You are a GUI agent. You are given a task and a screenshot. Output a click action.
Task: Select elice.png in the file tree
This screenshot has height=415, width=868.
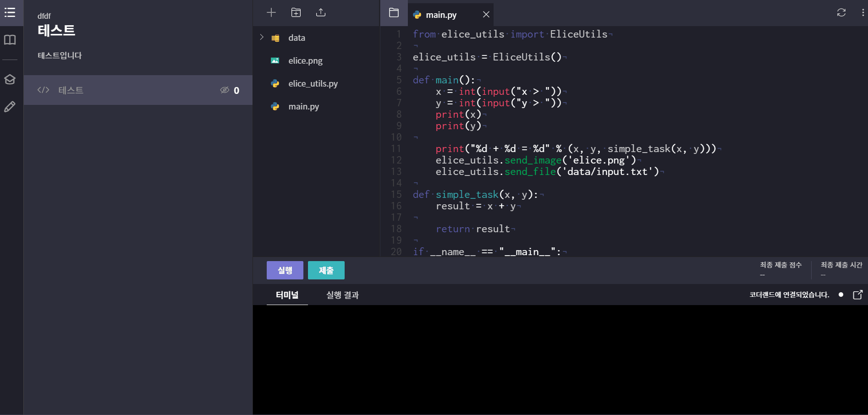tap(305, 61)
